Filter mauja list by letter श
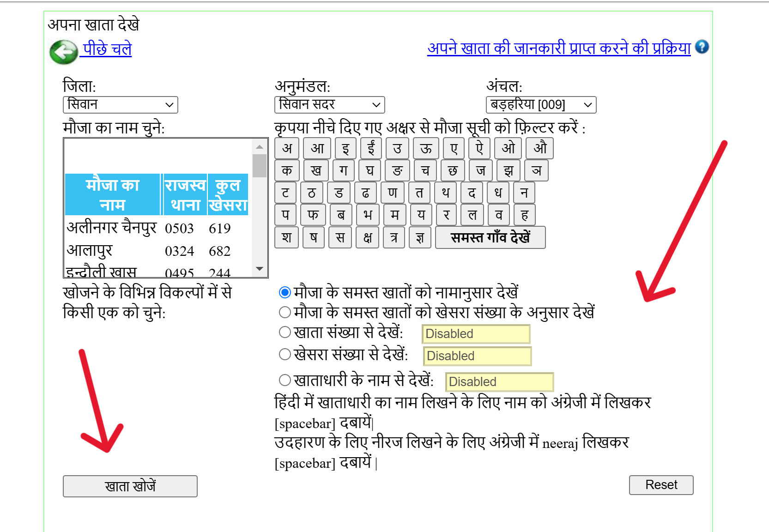 click(x=286, y=237)
